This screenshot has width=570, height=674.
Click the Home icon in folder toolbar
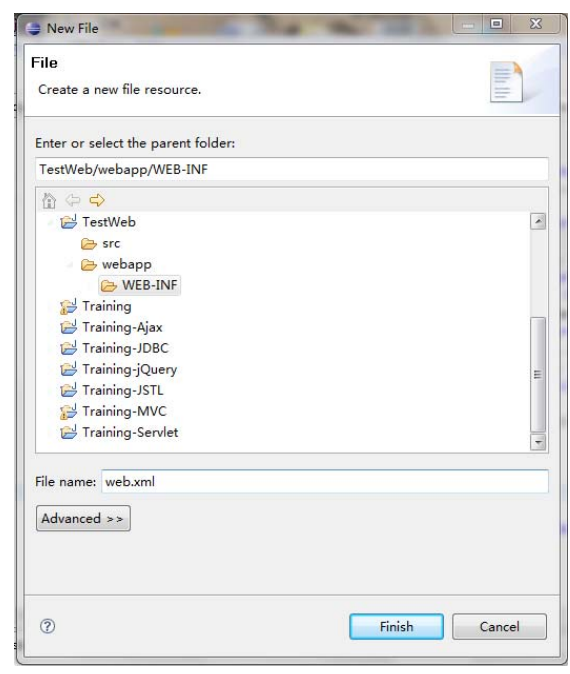pyautogui.click(x=49, y=200)
